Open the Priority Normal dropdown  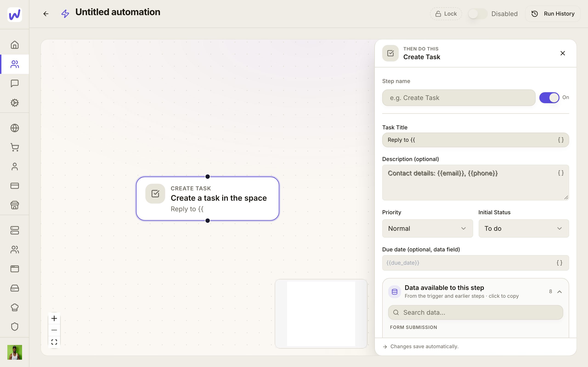[427, 228]
